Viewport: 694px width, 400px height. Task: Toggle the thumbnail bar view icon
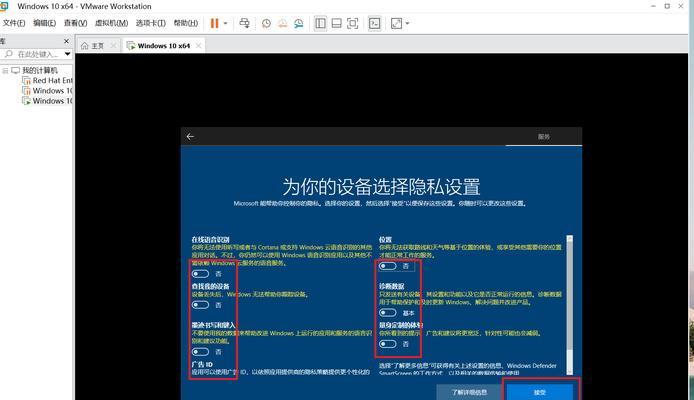point(336,23)
